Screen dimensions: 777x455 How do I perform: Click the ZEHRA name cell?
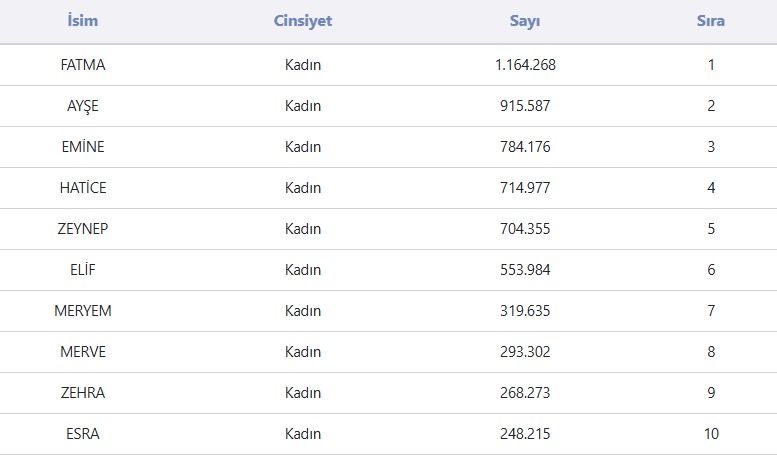82,393
